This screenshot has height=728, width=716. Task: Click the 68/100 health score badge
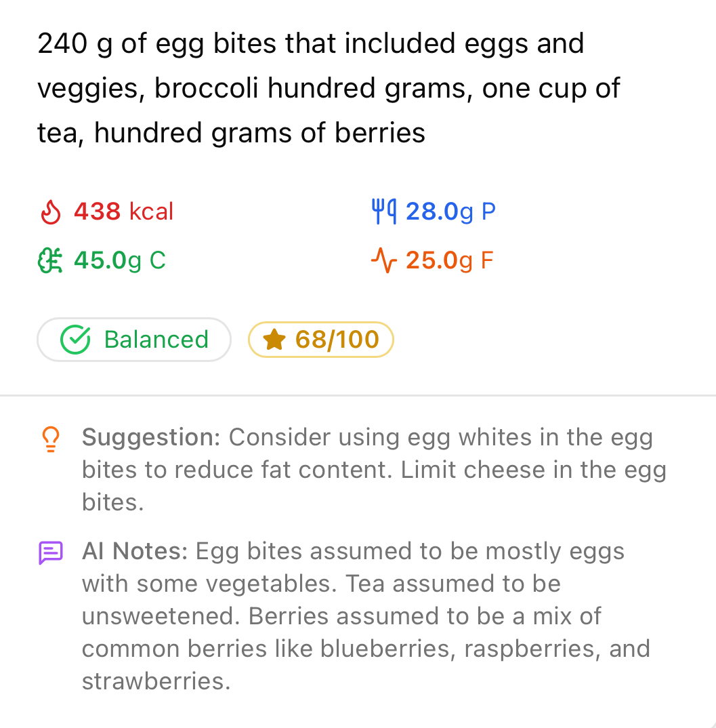coord(320,340)
